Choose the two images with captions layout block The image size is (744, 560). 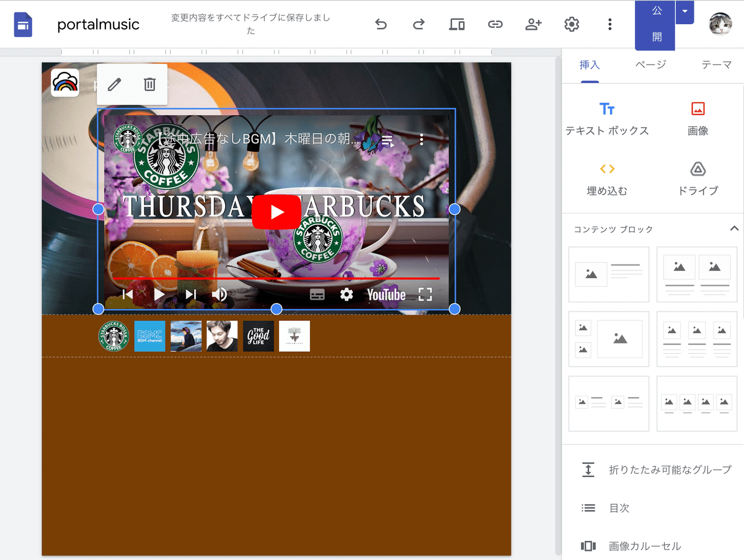coord(697,274)
